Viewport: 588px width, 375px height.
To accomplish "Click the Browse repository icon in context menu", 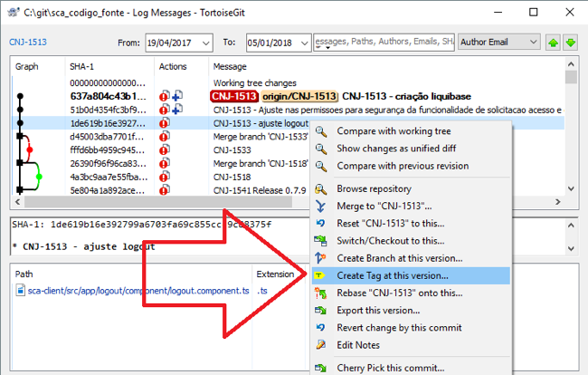I will [x=321, y=188].
